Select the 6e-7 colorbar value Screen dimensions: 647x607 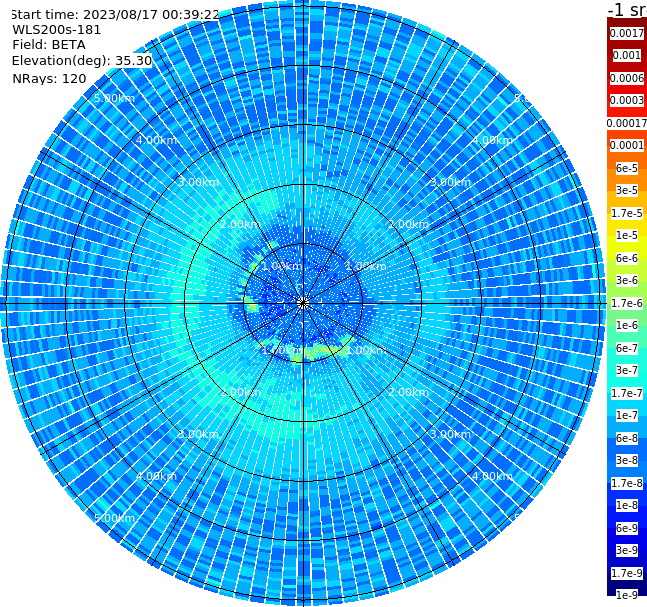pos(627,348)
